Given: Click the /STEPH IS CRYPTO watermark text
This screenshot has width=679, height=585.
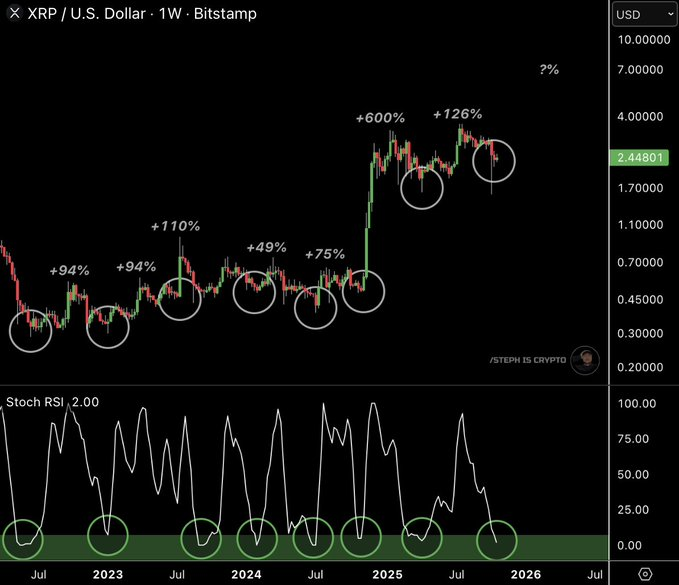Looking at the screenshot, I should click(x=528, y=360).
